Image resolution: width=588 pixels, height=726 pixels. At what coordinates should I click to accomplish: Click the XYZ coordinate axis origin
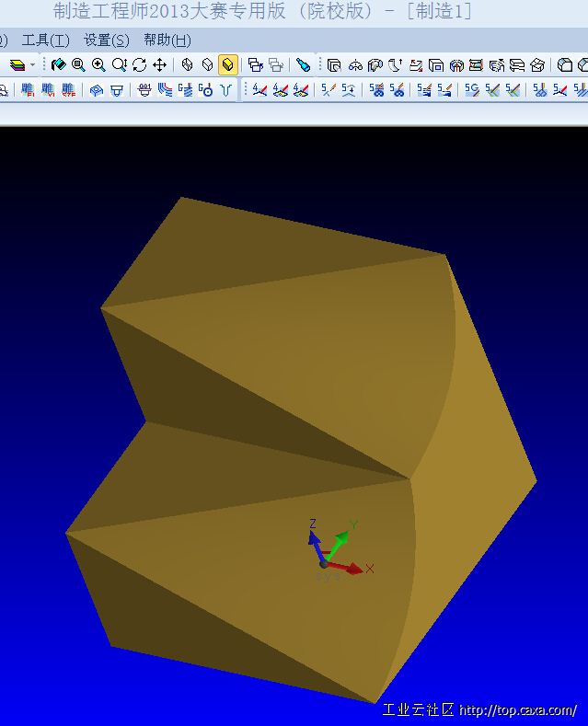click(x=323, y=561)
